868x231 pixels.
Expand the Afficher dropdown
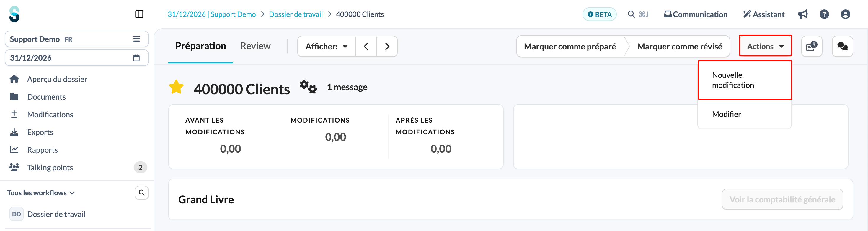pyautogui.click(x=326, y=46)
